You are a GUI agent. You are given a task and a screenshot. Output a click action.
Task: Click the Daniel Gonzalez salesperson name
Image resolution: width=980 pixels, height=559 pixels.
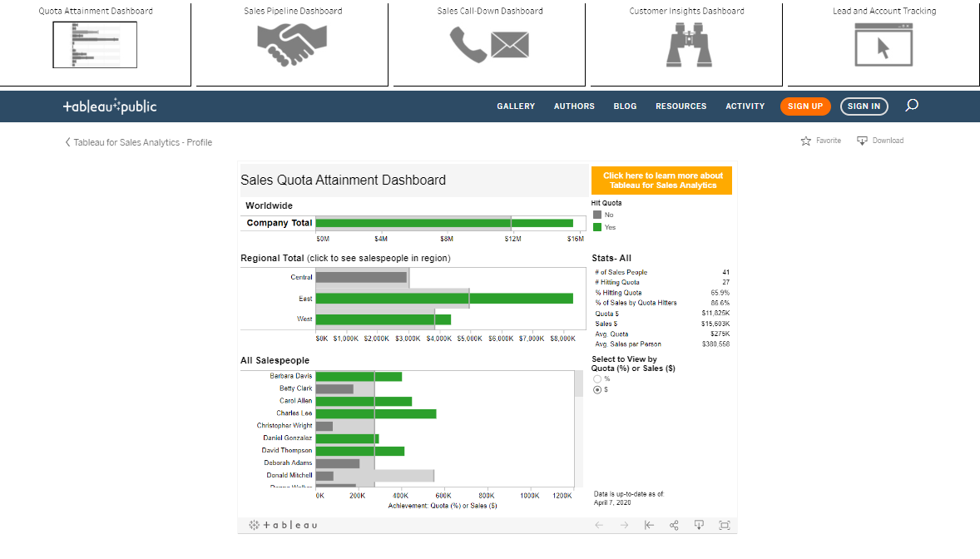288,438
